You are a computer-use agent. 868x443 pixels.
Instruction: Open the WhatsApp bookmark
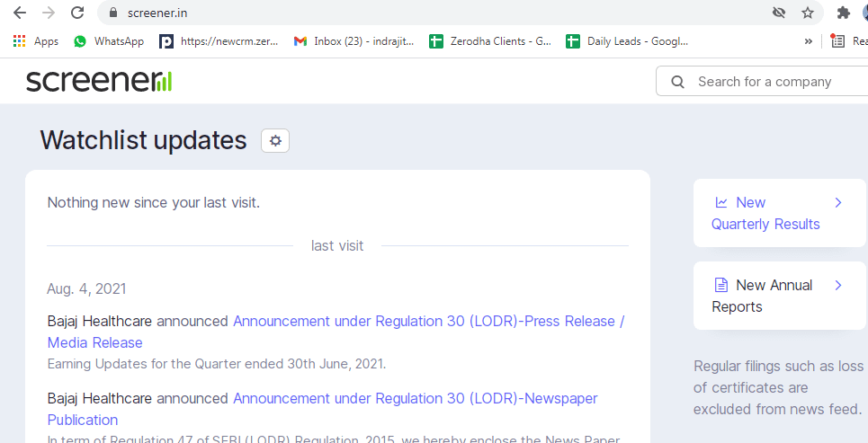pyautogui.click(x=109, y=41)
